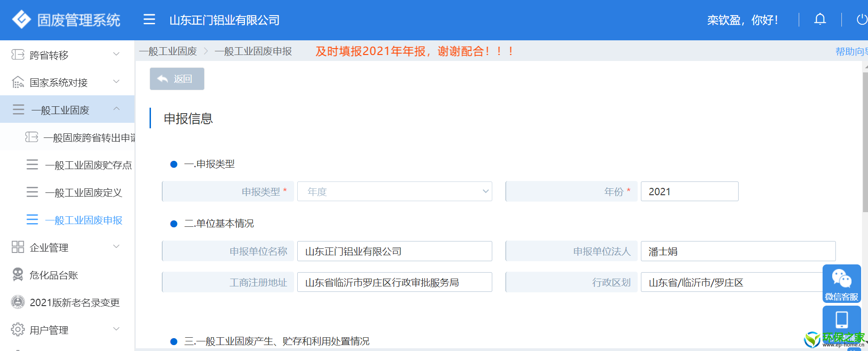
Task: Click the power logout icon
Action: point(862,19)
